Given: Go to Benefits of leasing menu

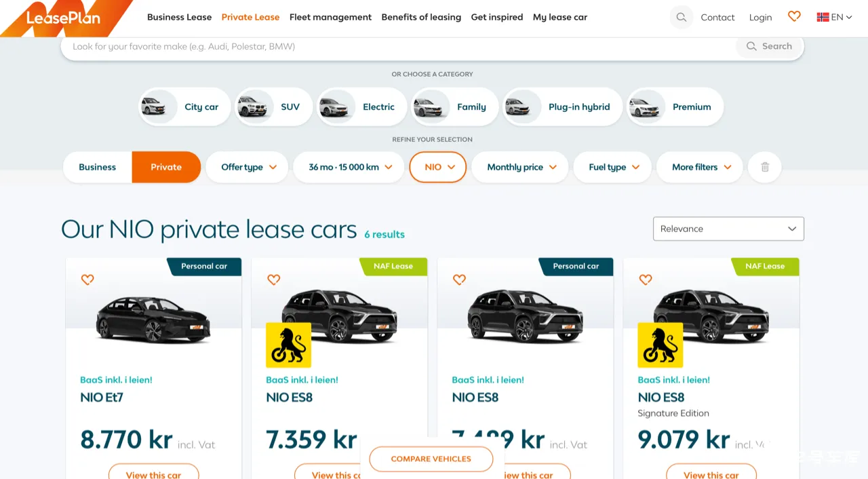Looking at the screenshot, I should click(421, 17).
